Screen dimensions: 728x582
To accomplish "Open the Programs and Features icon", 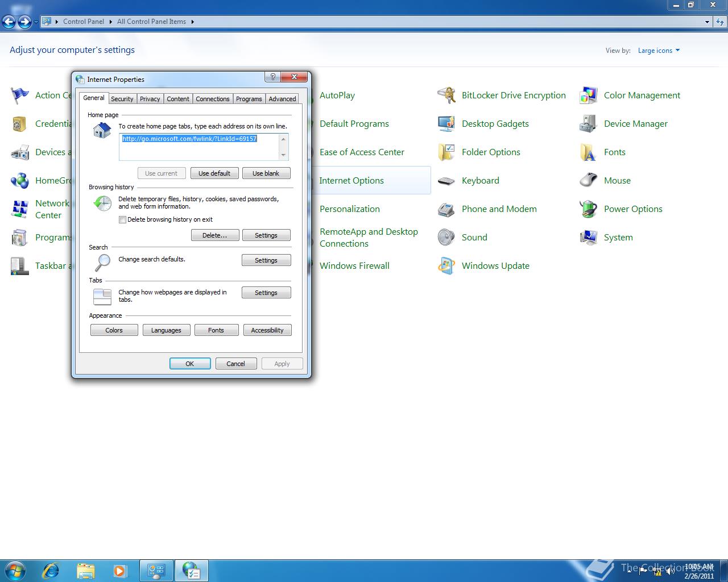I will tap(20, 238).
